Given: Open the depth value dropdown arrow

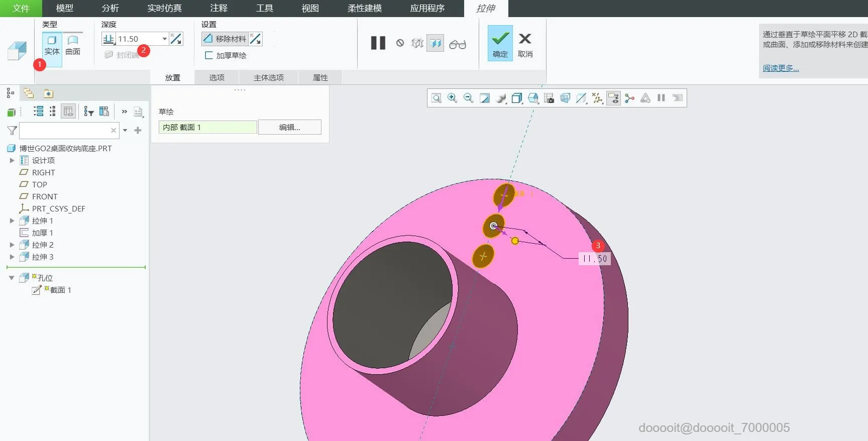Looking at the screenshot, I should pyautogui.click(x=164, y=39).
